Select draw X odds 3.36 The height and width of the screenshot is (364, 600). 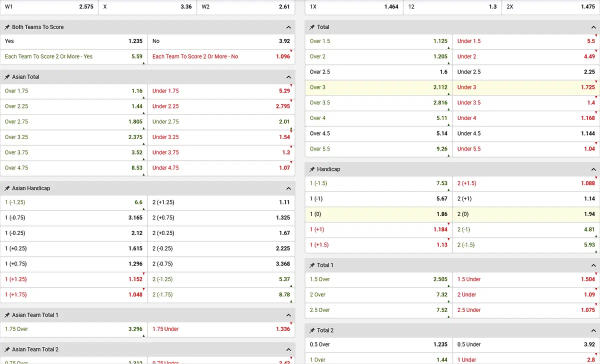tap(147, 7)
